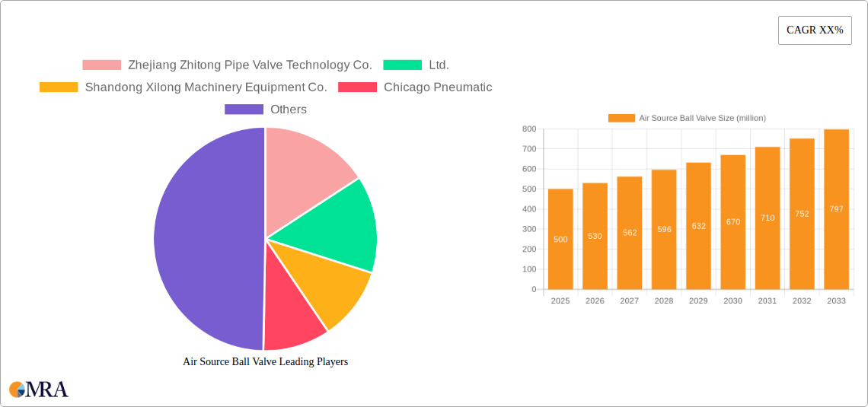The image size is (868, 407).
Task: Click the 2025 x-axis label
Action: click(560, 300)
